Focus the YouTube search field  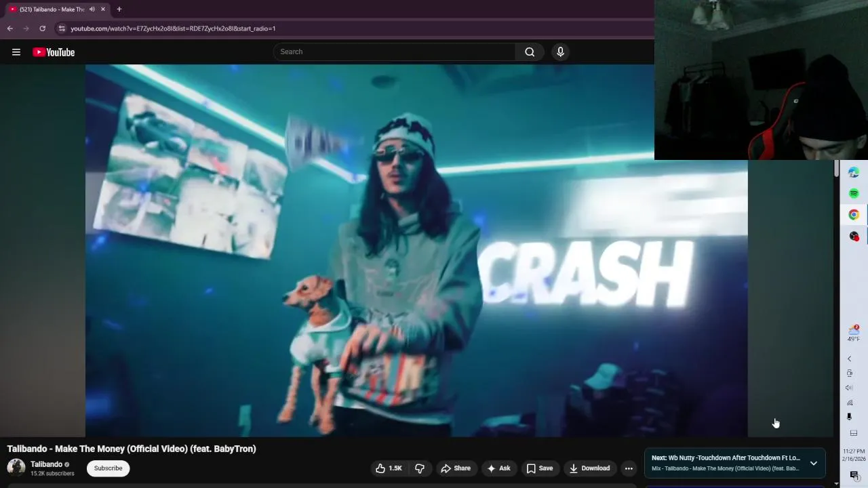[394, 52]
